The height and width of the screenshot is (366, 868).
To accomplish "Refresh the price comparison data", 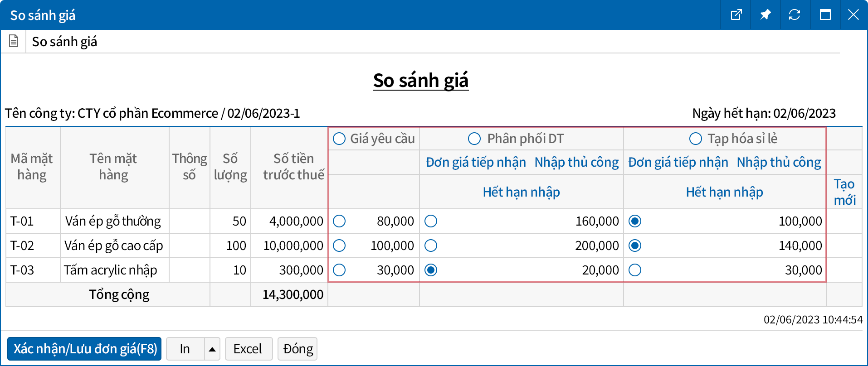I will tap(794, 15).
